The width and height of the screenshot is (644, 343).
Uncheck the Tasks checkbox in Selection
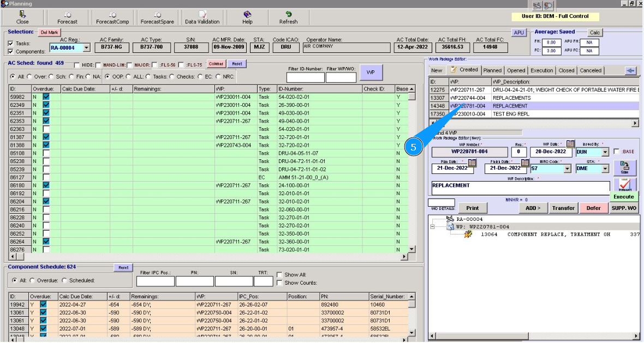(x=11, y=43)
